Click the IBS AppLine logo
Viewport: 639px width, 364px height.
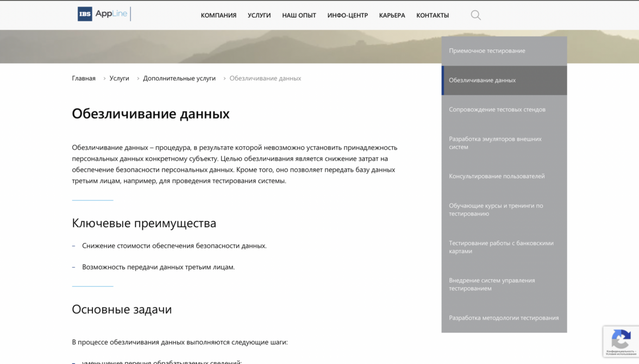coord(104,14)
